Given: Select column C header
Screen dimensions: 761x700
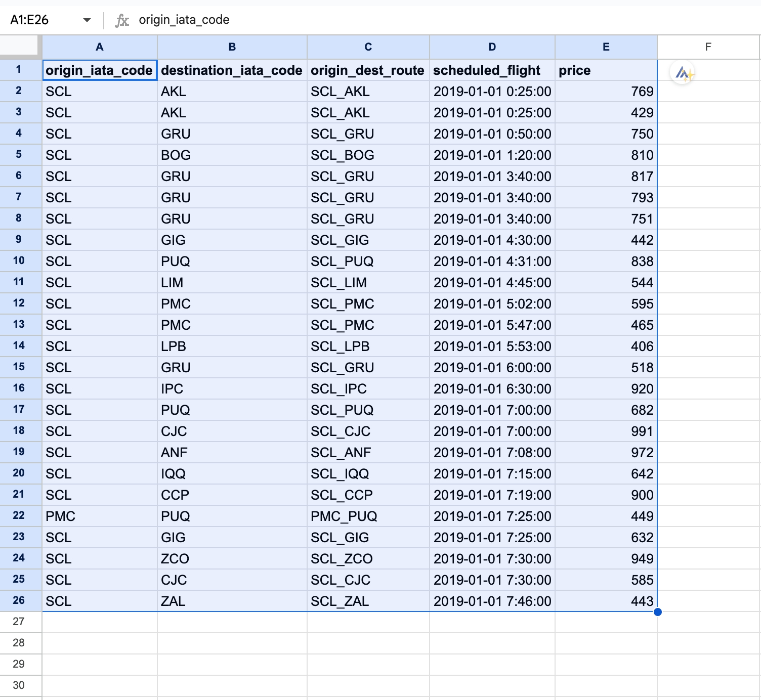Looking at the screenshot, I should click(368, 47).
